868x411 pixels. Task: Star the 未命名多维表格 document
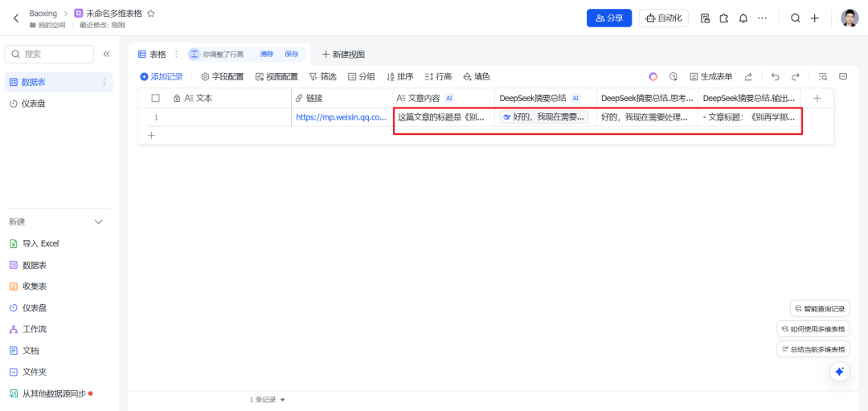click(x=150, y=14)
